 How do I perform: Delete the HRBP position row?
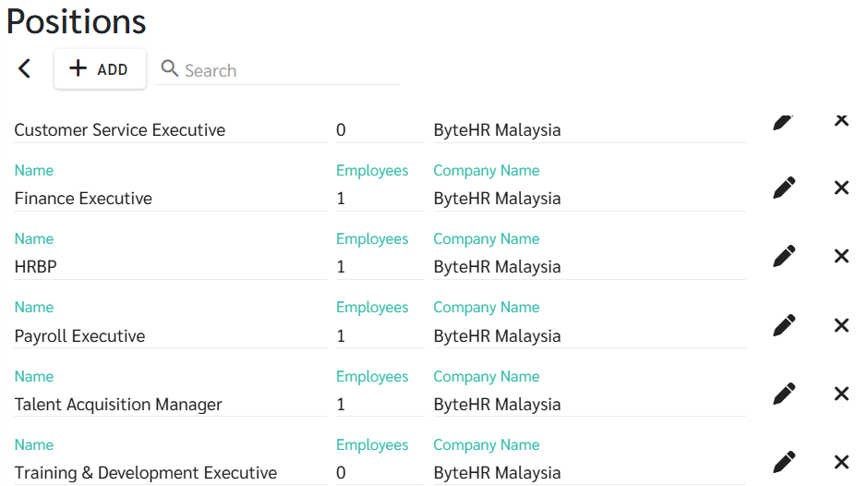pos(841,256)
